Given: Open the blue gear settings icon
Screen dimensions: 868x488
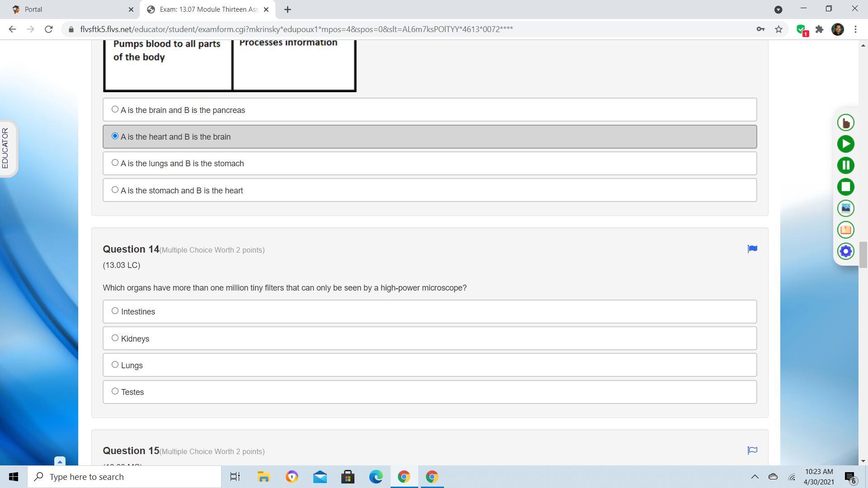Looking at the screenshot, I should coord(845,251).
